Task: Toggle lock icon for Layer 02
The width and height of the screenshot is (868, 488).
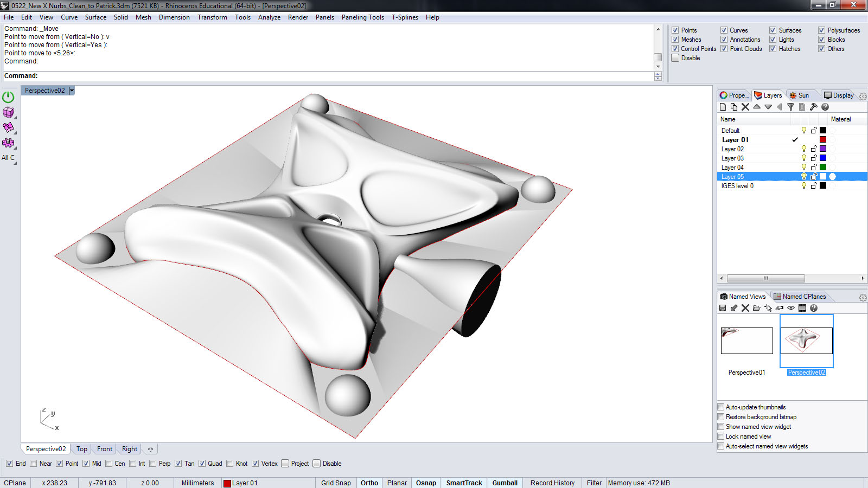Action: [814, 149]
